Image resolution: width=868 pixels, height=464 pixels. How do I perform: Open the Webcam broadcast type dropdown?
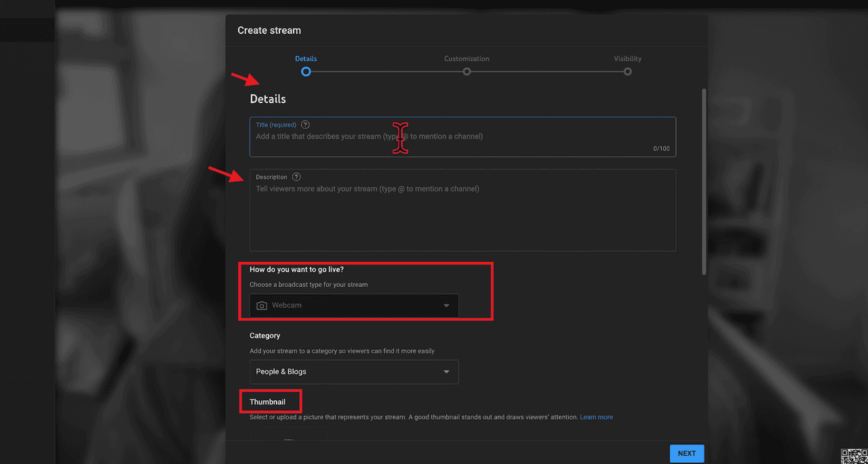click(x=353, y=305)
